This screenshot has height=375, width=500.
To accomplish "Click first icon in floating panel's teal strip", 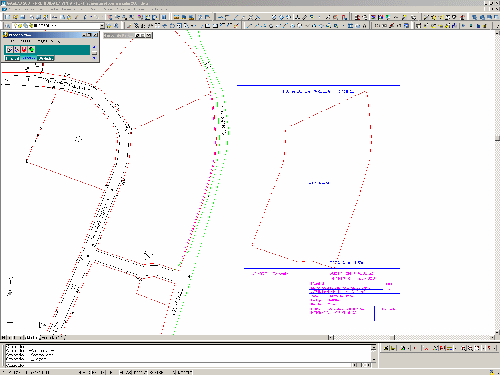I will coord(10,50).
